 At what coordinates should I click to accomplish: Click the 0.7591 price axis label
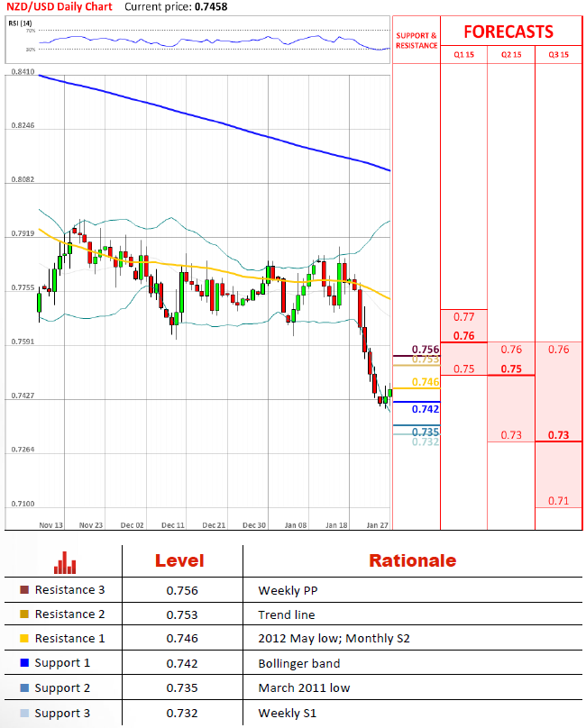pos(23,341)
